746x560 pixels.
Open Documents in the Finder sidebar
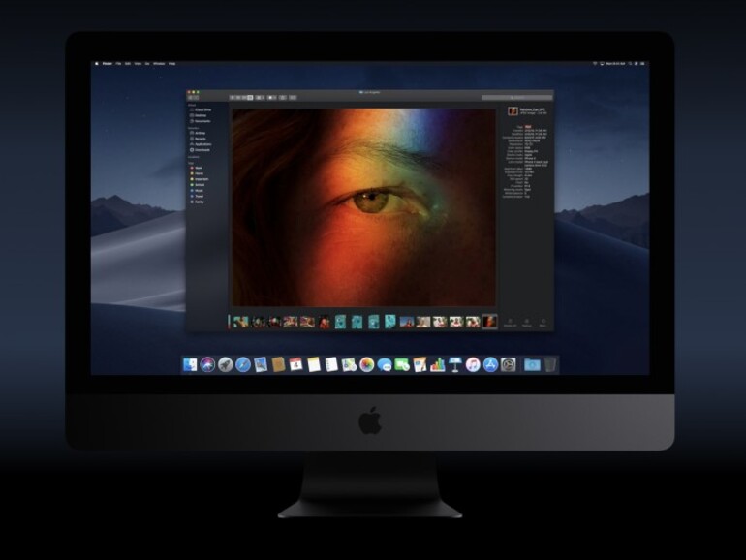tap(200, 121)
